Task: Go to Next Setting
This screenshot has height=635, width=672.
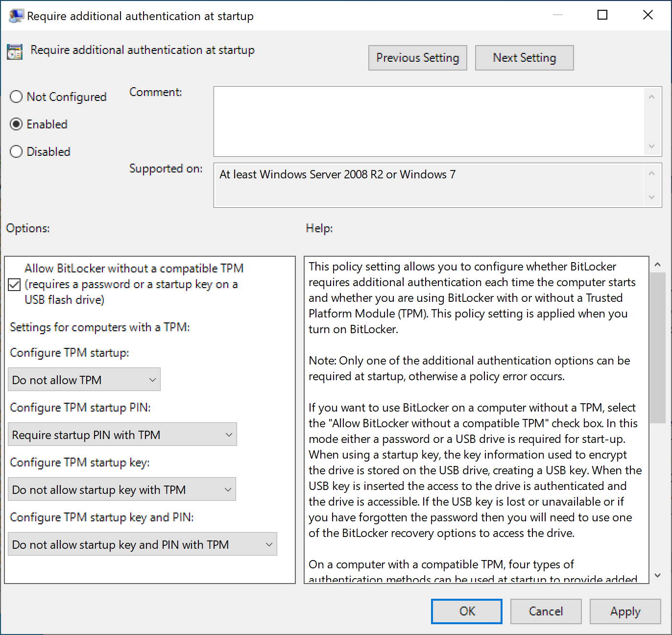Action: pos(524,58)
